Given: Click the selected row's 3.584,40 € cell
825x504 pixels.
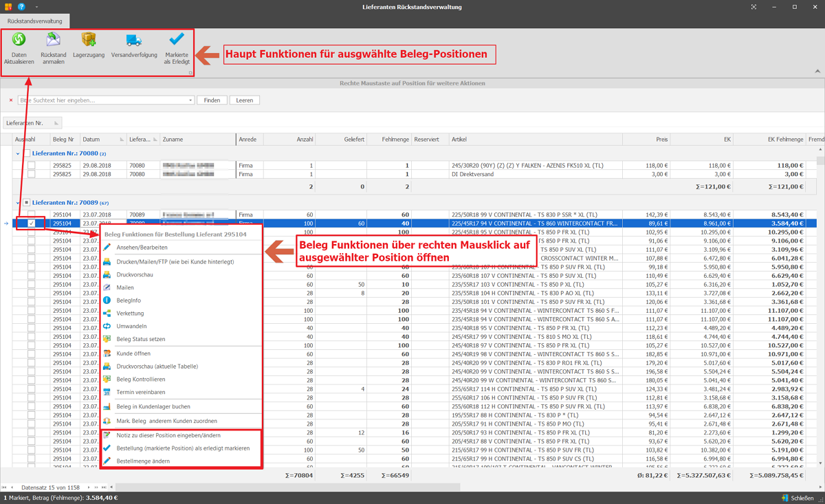Looking at the screenshot, I should (x=769, y=223).
